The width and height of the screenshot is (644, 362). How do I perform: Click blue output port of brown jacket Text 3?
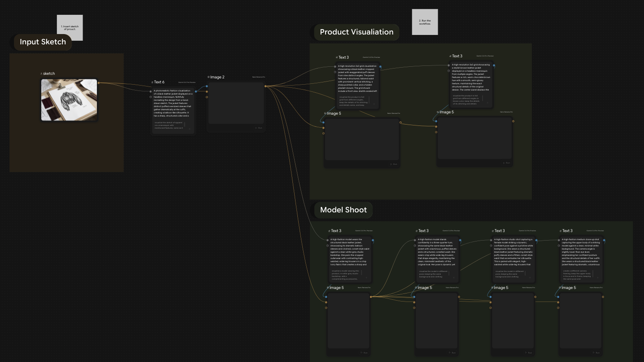pos(494,65)
